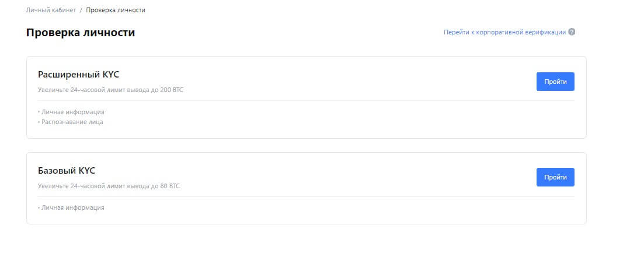Click the Базовый KYC card title
Viewport: 644px width, 257px height.
point(67,171)
